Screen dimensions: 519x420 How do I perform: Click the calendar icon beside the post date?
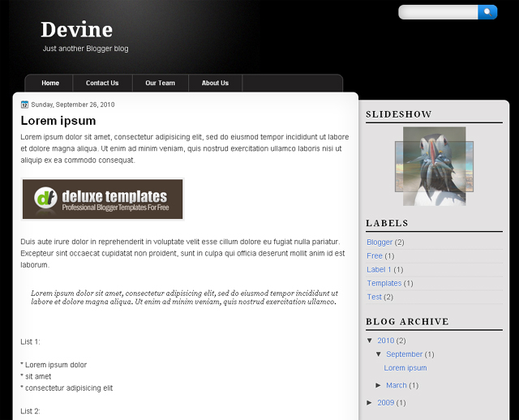pos(24,105)
